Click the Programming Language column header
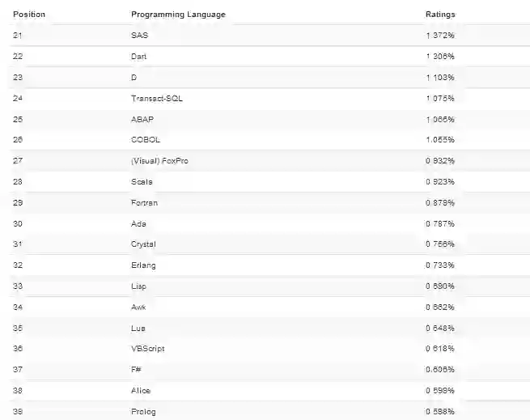 pos(178,15)
